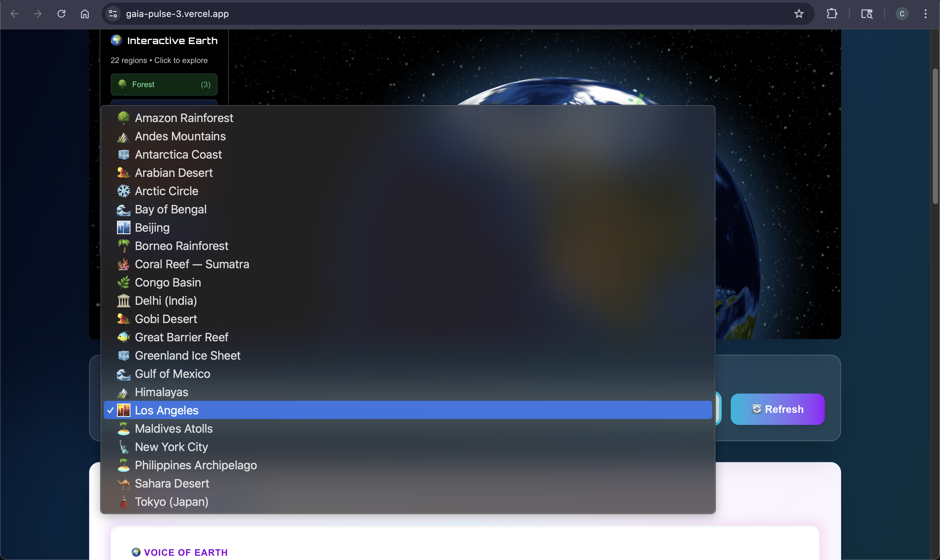
Task: Open the side panel search icon
Action: coord(867,14)
